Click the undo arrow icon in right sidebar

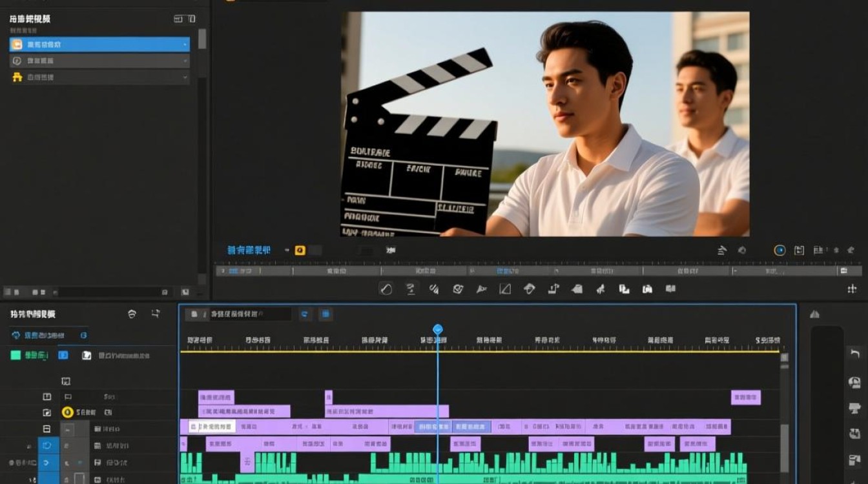(x=854, y=354)
